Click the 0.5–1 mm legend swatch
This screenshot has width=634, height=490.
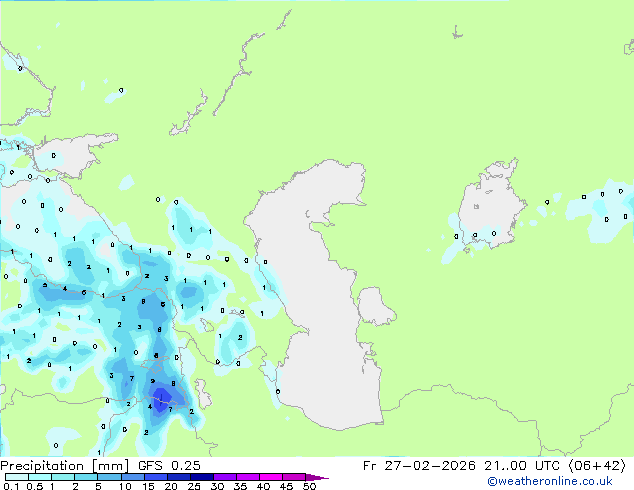(40, 477)
